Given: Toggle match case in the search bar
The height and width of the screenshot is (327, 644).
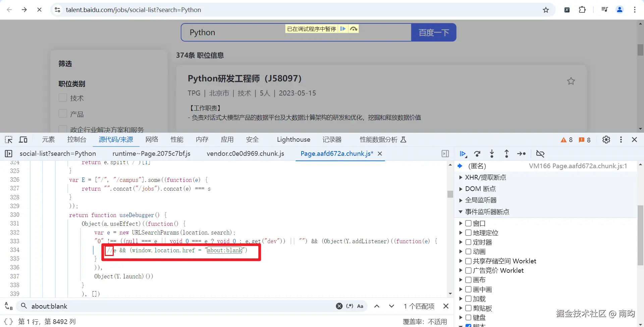Looking at the screenshot, I should tap(360, 306).
